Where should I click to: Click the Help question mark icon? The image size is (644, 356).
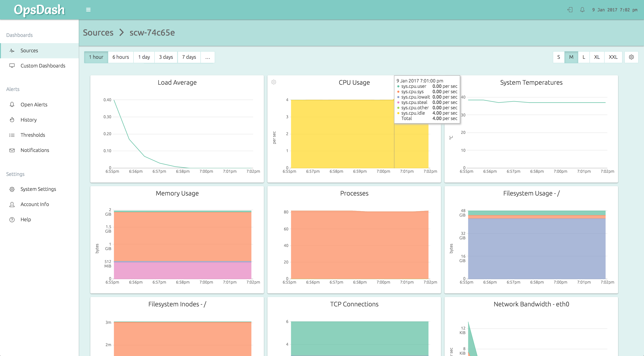[x=12, y=220]
